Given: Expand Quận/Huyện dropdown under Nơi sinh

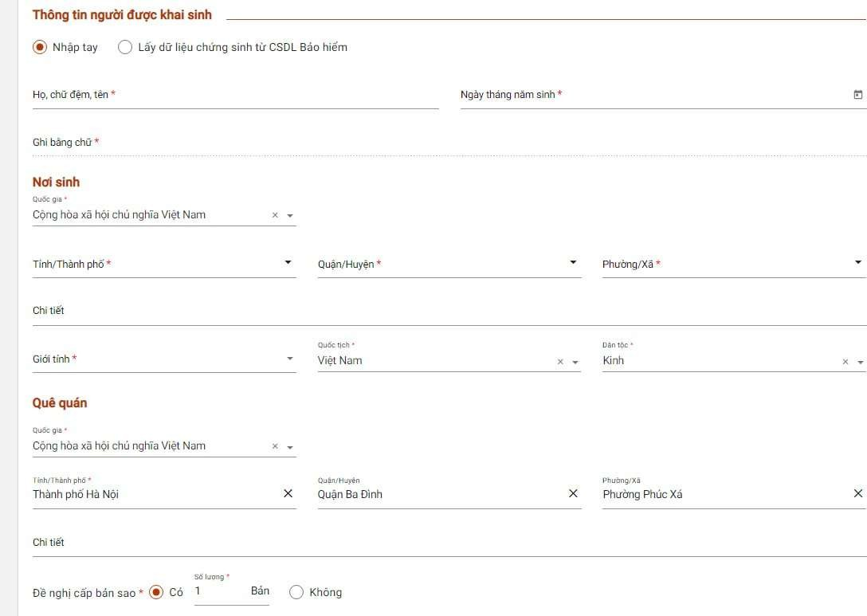Looking at the screenshot, I should [x=573, y=263].
